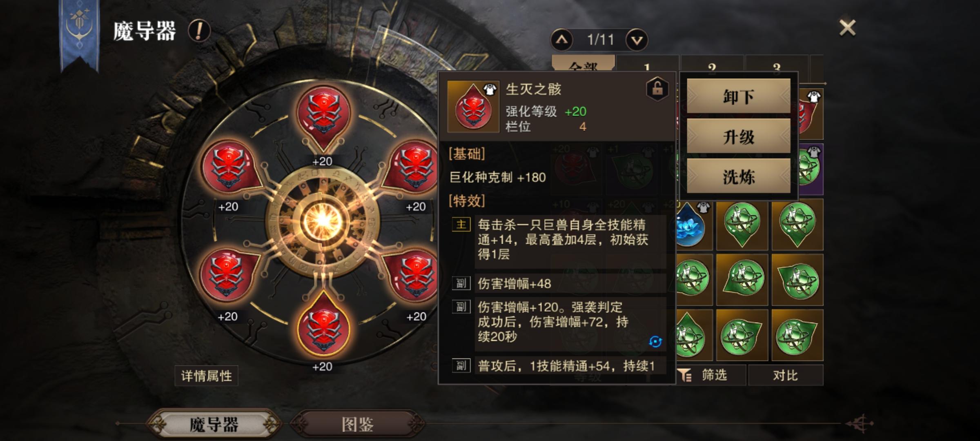
Task: Click the 卸下 unequip button
Action: [x=739, y=96]
